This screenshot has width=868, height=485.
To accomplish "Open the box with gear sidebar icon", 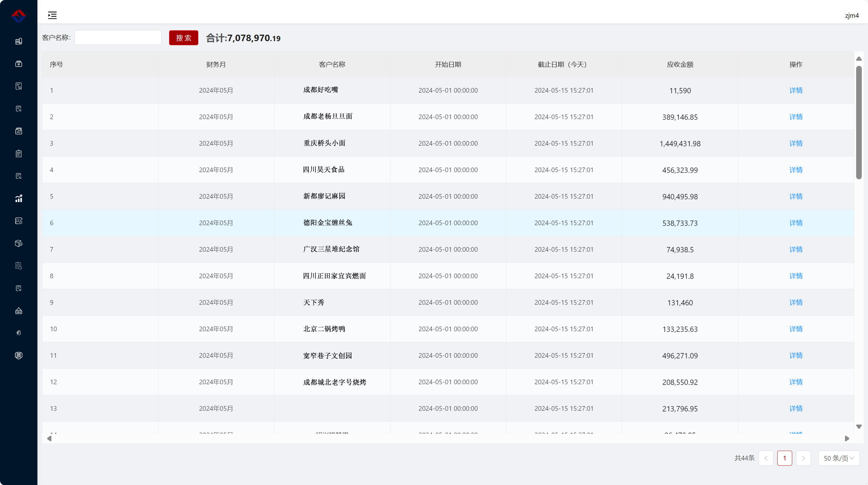I will point(18,243).
